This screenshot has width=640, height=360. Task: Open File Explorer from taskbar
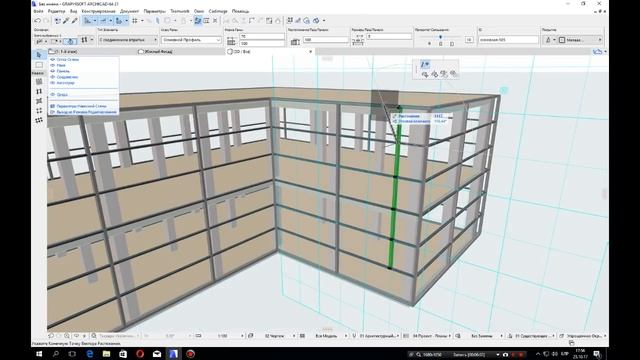pos(106,354)
